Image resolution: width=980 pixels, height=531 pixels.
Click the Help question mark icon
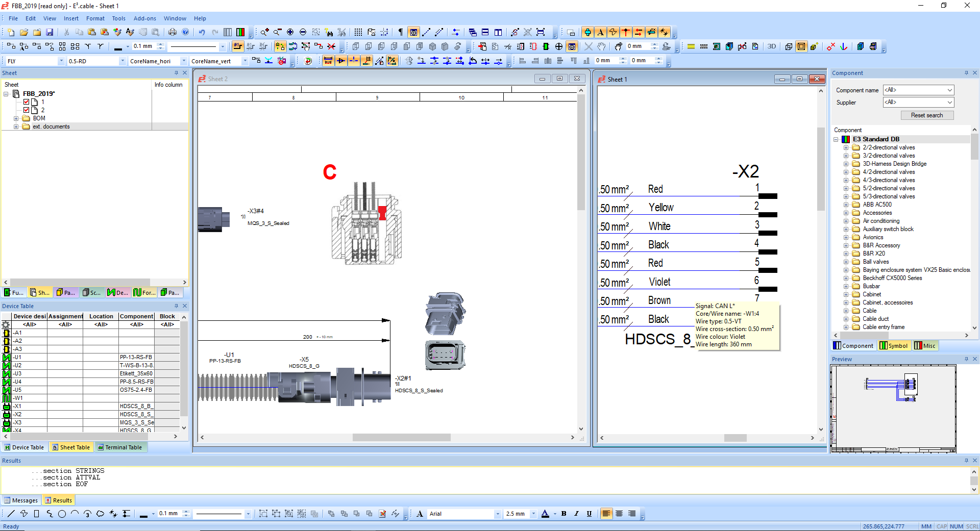coord(185,32)
